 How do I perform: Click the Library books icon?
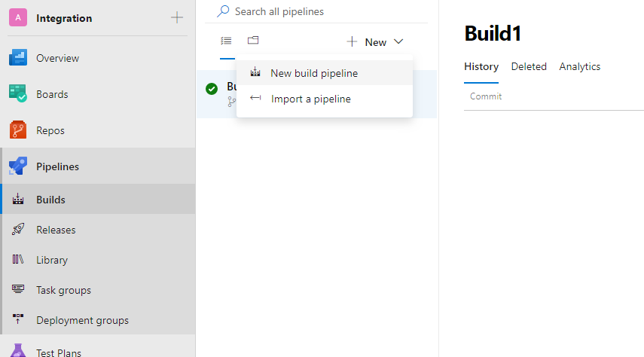(x=18, y=260)
